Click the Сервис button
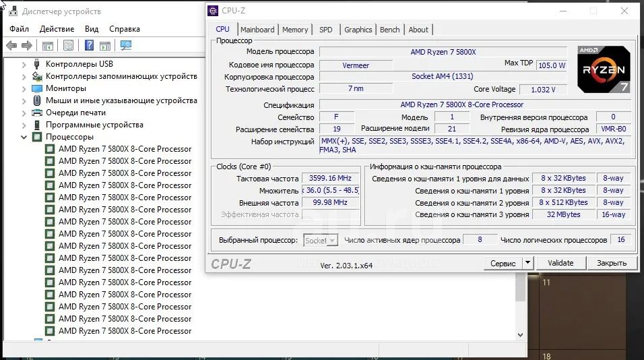The image size is (644, 360). tap(503, 263)
